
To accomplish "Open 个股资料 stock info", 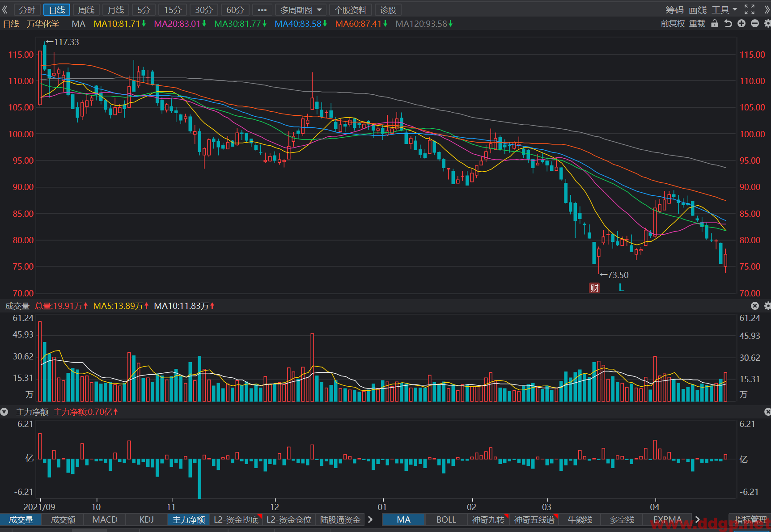I will click(351, 10).
